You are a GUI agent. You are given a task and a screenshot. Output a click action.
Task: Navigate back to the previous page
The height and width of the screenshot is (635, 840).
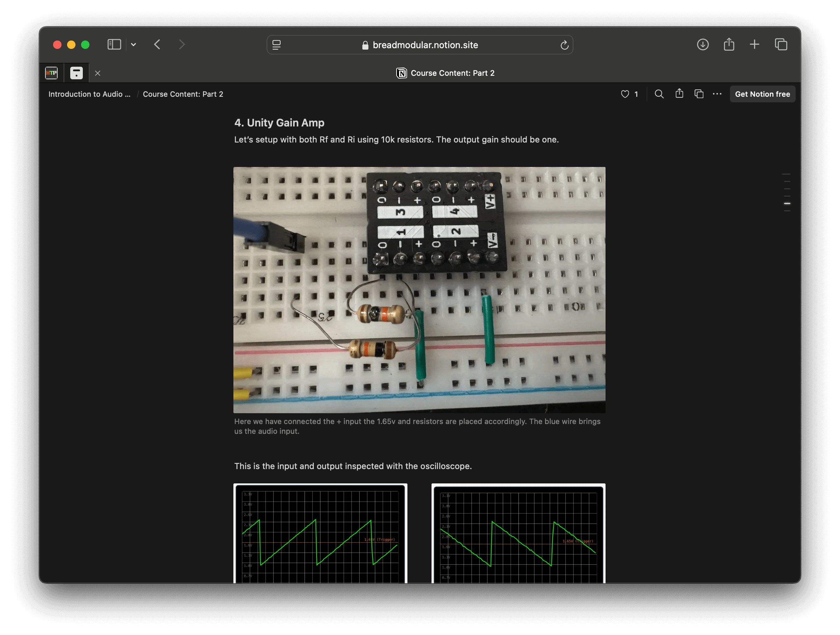point(157,44)
